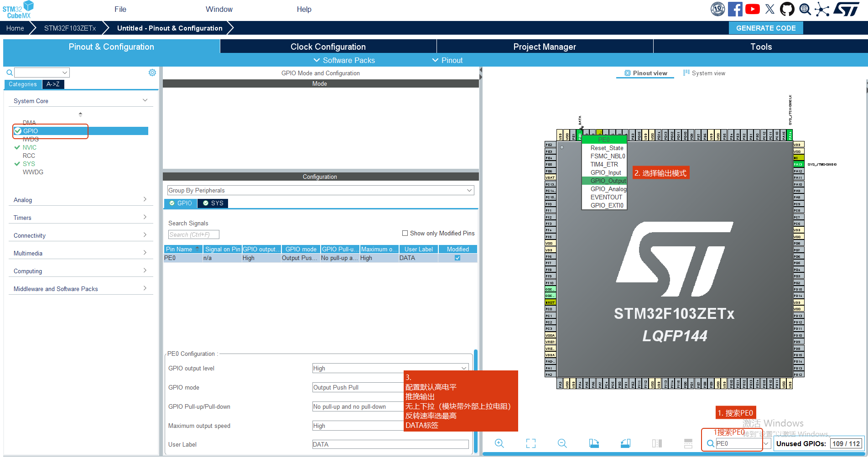This screenshot has height=458, width=868.
Task: Open the Help menu
Action: [304, 9]
